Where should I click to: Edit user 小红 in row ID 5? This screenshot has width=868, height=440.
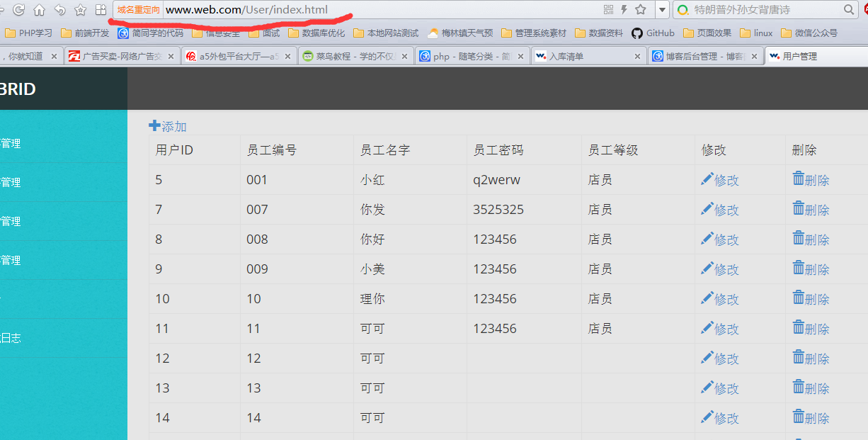(x=720, y=180)
